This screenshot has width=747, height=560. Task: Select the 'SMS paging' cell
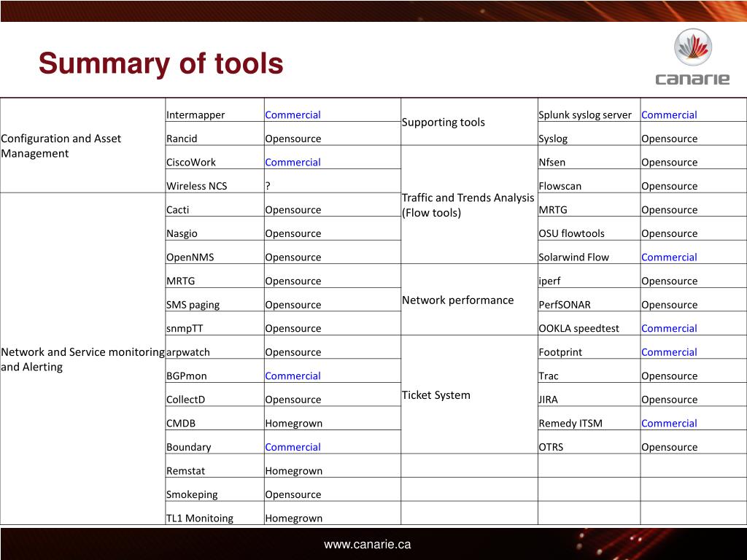(x=215, y=300)
